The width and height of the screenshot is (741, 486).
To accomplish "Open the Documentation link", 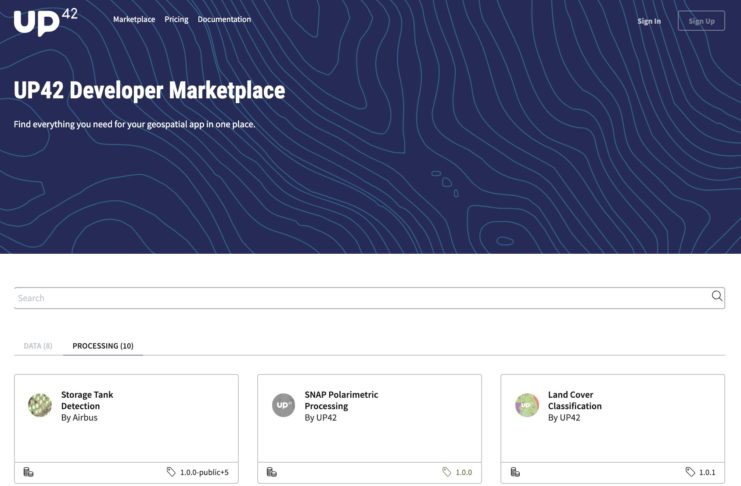I will (x=224, y=19).
